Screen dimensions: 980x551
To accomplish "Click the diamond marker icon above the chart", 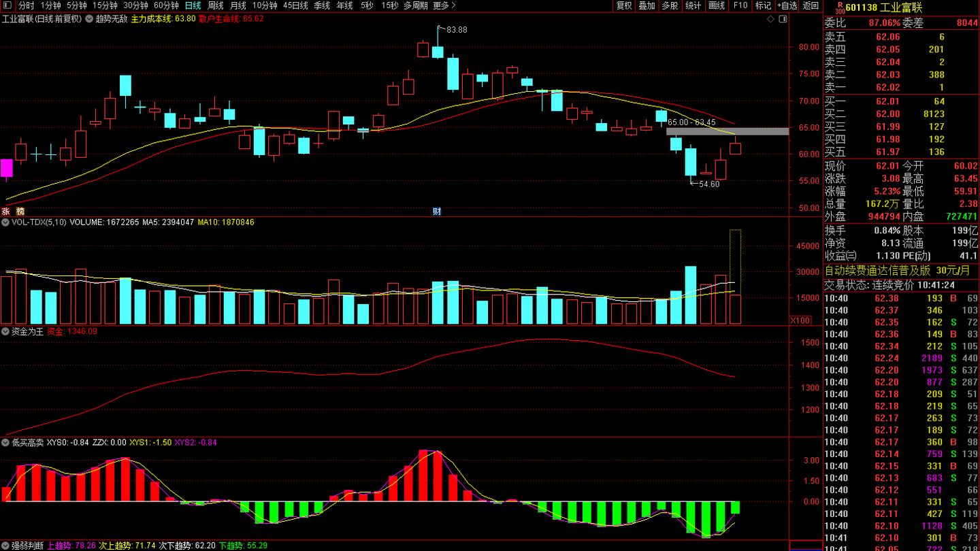I will tap(772, 18).
